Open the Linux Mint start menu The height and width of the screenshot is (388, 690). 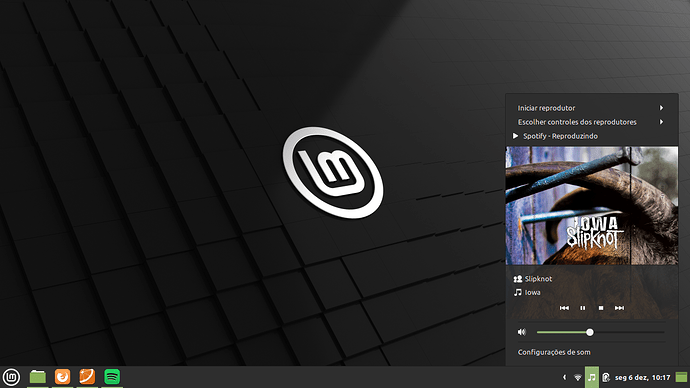click(11, 377)
